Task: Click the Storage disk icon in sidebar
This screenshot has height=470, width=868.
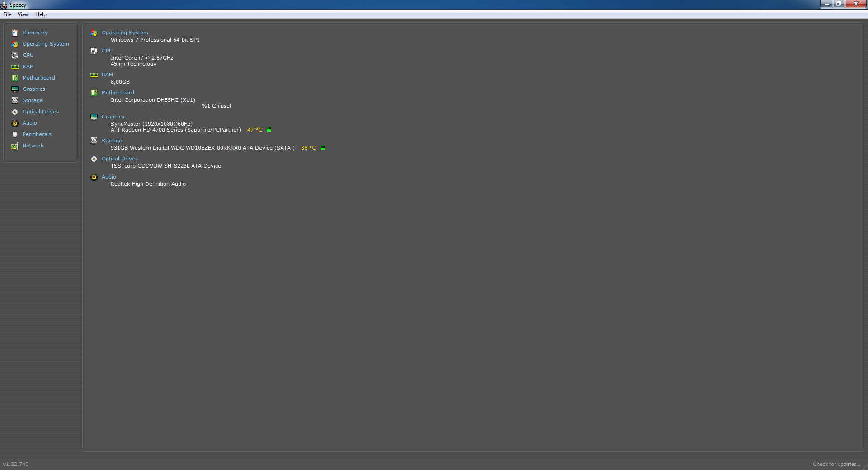Action: point(15,100)
